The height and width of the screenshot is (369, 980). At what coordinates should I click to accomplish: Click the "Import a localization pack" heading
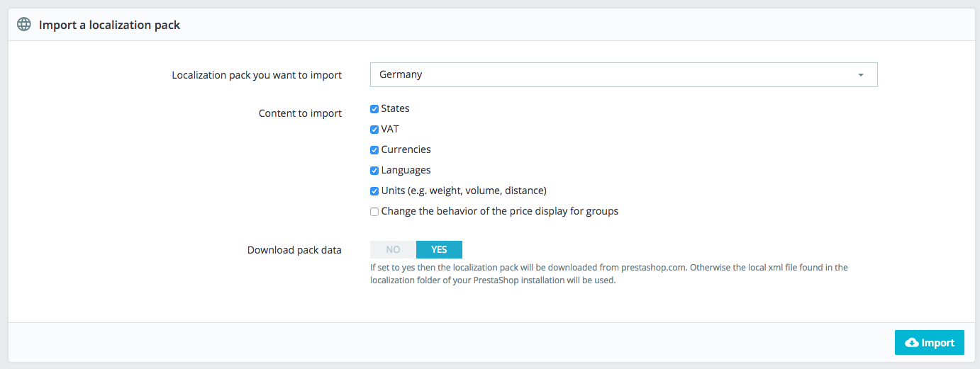109,25
